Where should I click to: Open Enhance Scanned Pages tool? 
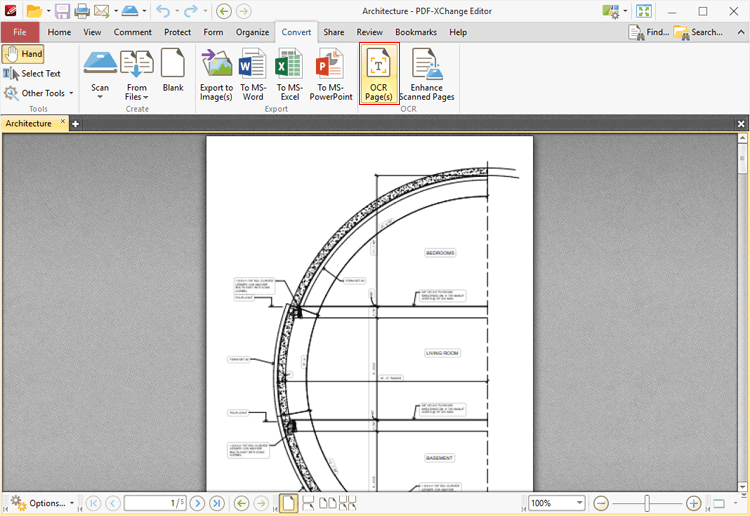(x=427, y=74)
